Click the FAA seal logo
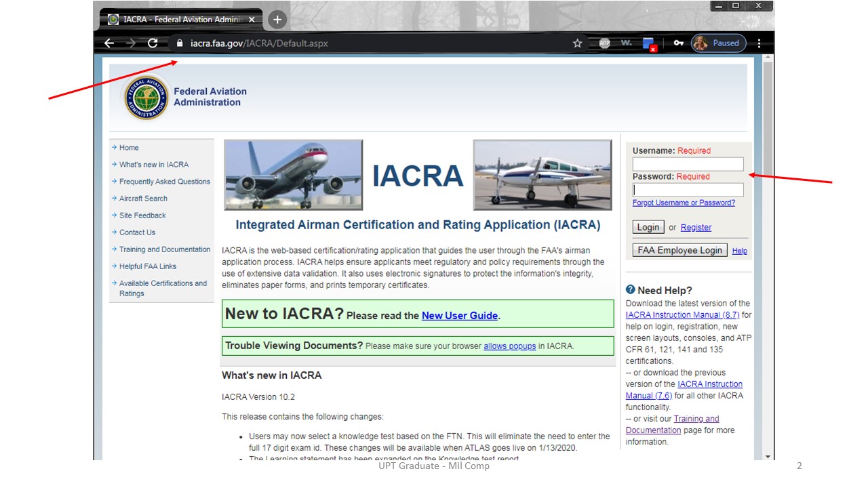The height and width of the screenshot is (488, 868). coord(145,98)
